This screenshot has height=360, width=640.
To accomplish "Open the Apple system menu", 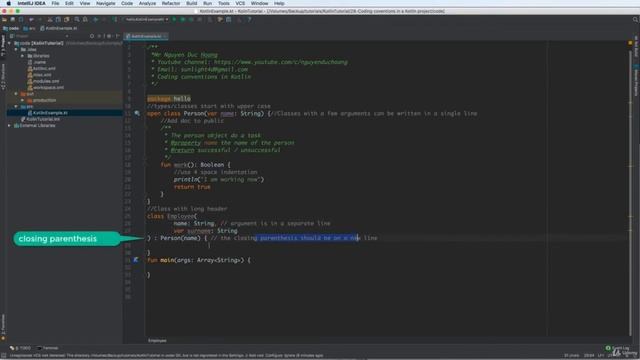I will 8,3.
